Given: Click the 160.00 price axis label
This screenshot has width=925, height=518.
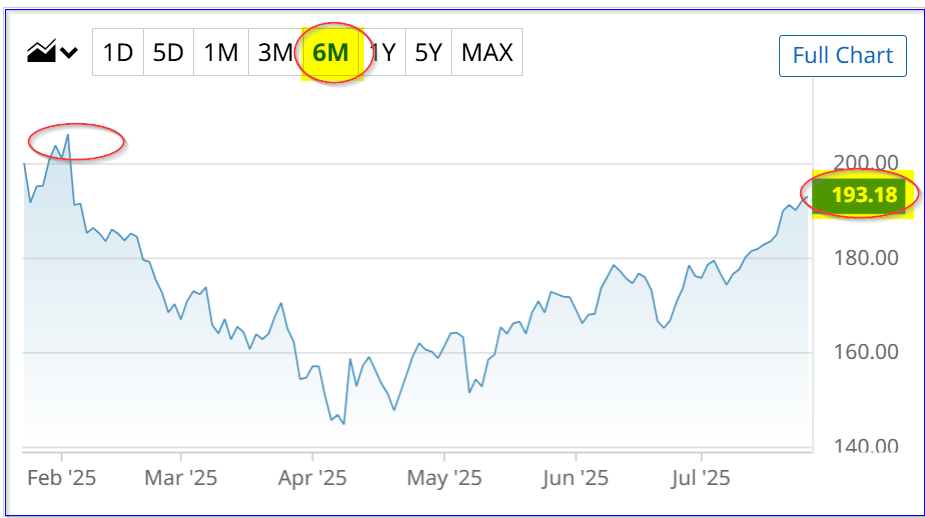Looking at the screenshot, I should click(x=865, y=352).
